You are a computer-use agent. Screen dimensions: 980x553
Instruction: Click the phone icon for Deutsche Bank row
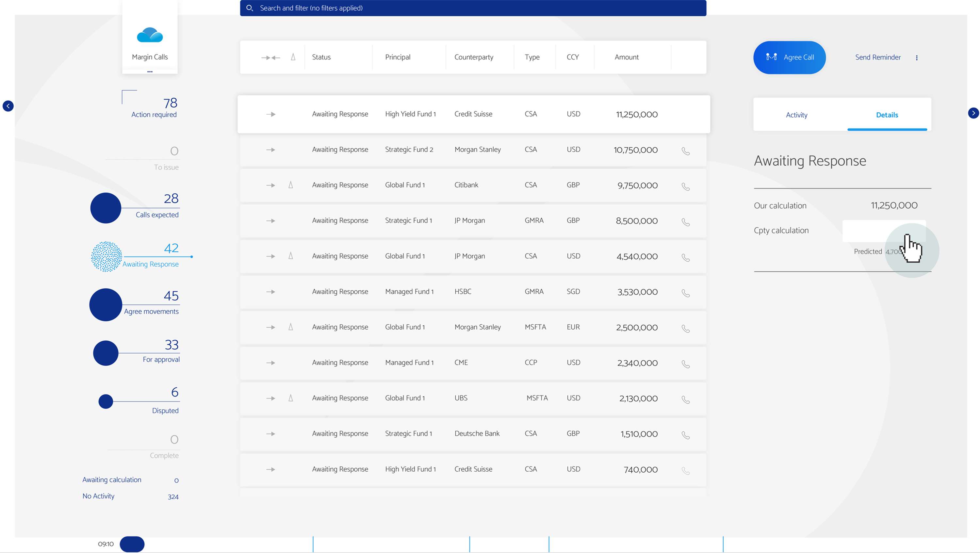(x=686, y=435)
